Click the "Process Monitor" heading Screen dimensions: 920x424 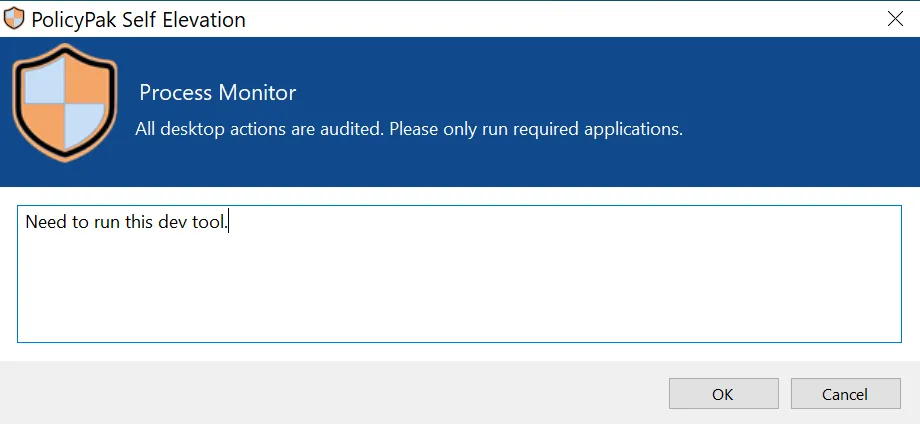217,93
